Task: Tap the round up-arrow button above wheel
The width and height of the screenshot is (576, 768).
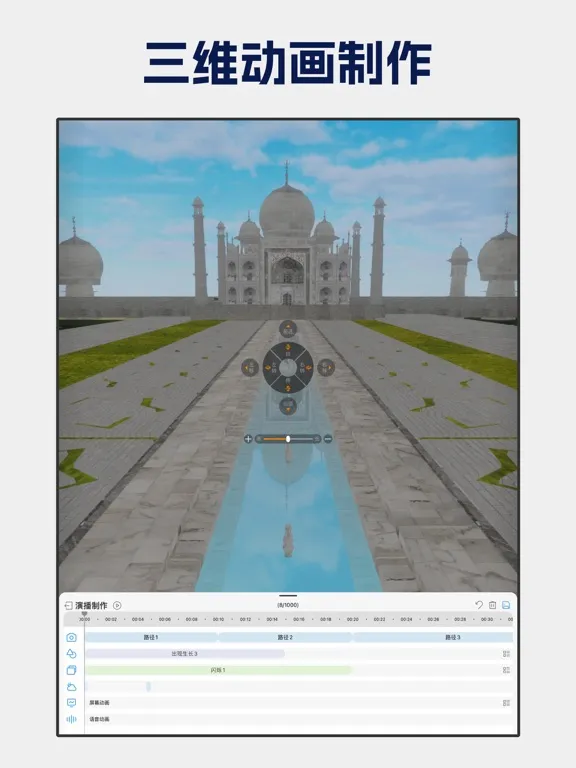Action: click(288, 329)
